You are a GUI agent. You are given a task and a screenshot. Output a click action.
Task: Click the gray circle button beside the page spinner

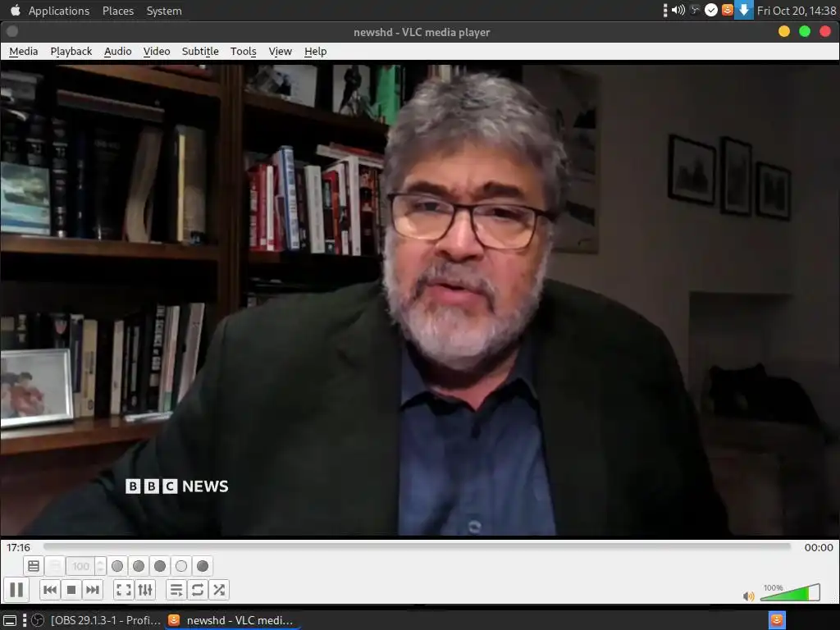click(117, 566)
